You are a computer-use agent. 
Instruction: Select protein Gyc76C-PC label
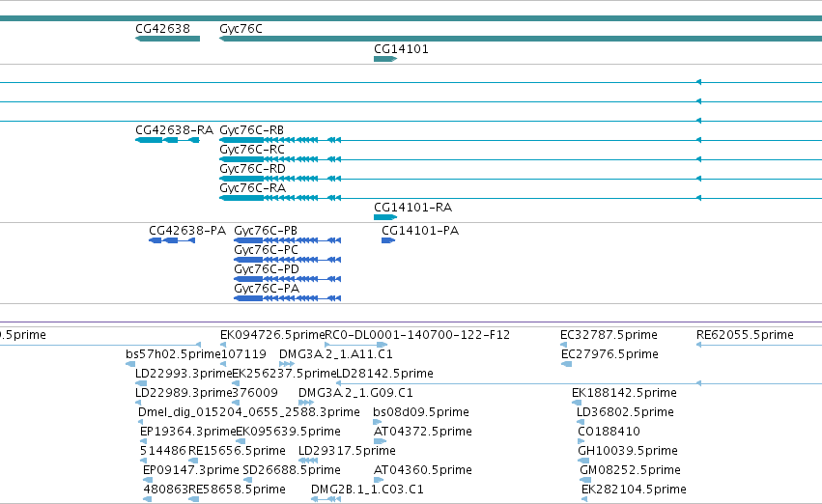click(x=266, y=250)
